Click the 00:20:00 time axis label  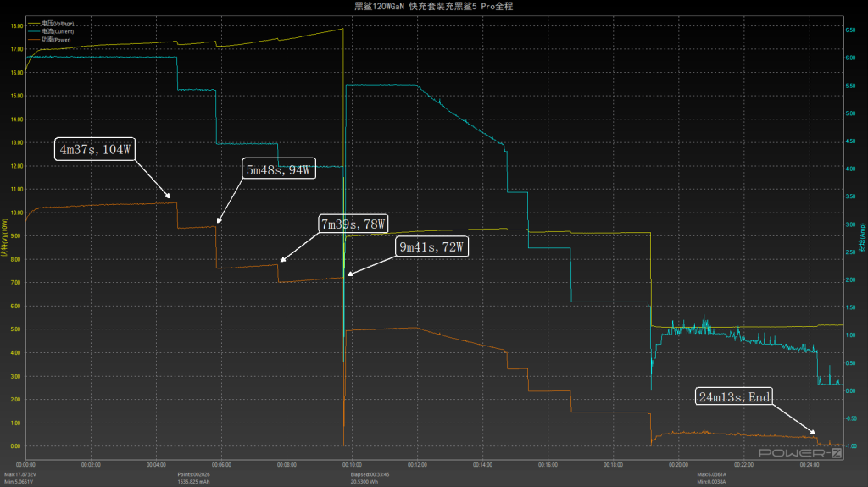point(679,465)
